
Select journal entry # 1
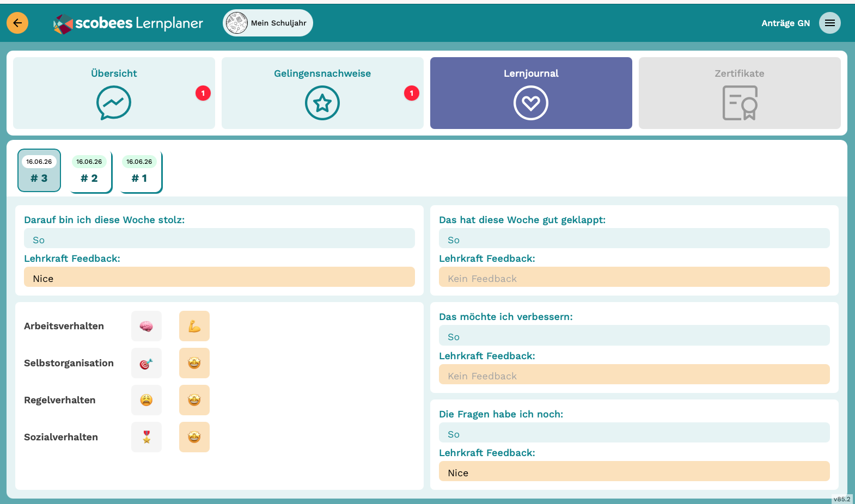pyautogui.click(x=139, y=171)
